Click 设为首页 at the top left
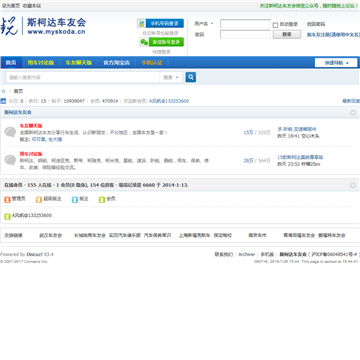The height and width of the screenshot is (360, 360). click(x=11, y=6)
